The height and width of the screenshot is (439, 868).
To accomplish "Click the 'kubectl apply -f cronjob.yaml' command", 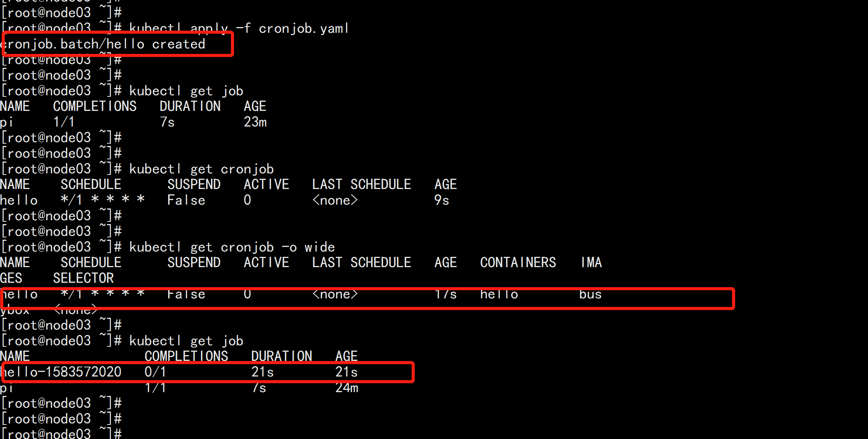I will 239,29.
